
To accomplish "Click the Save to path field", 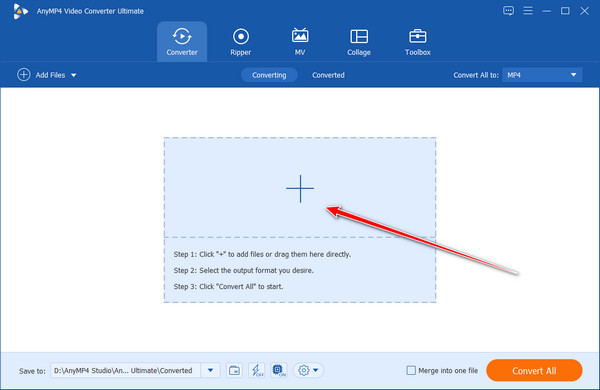I will [x=126, y=370].
